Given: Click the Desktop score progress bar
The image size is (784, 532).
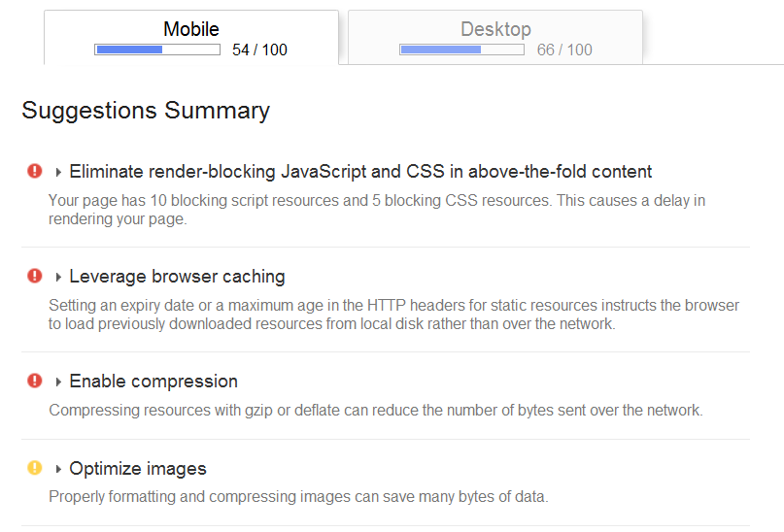Looking at the screenshot, I should tap(462, 50).
